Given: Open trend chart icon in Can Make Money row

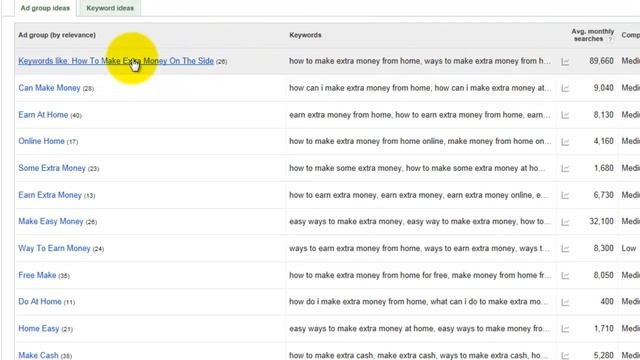Looking at the screenshot, I should pyautogui.click(x=565, y=88).
